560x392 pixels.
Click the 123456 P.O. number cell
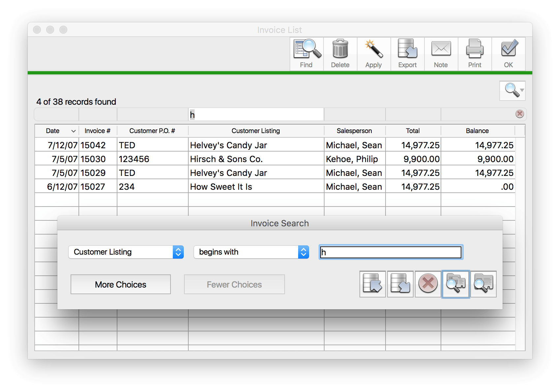152,159
